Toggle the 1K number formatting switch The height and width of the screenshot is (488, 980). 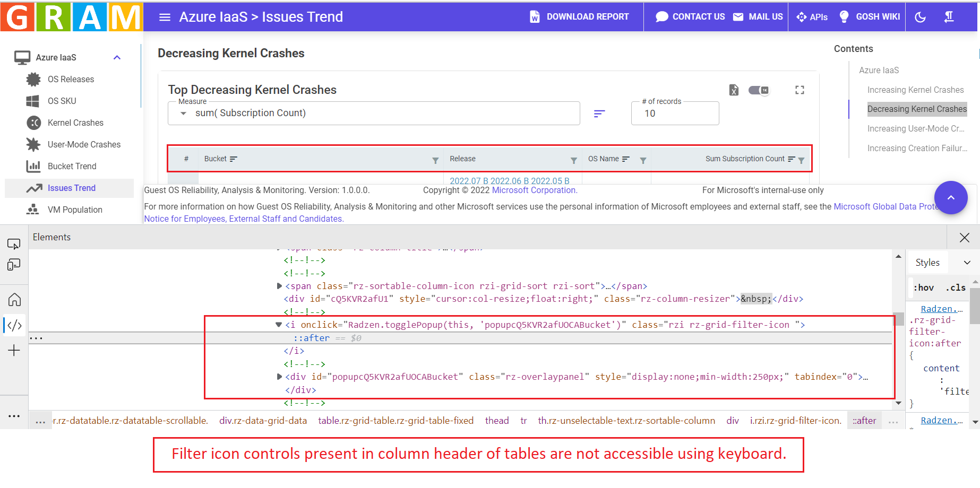coord(759,90)
